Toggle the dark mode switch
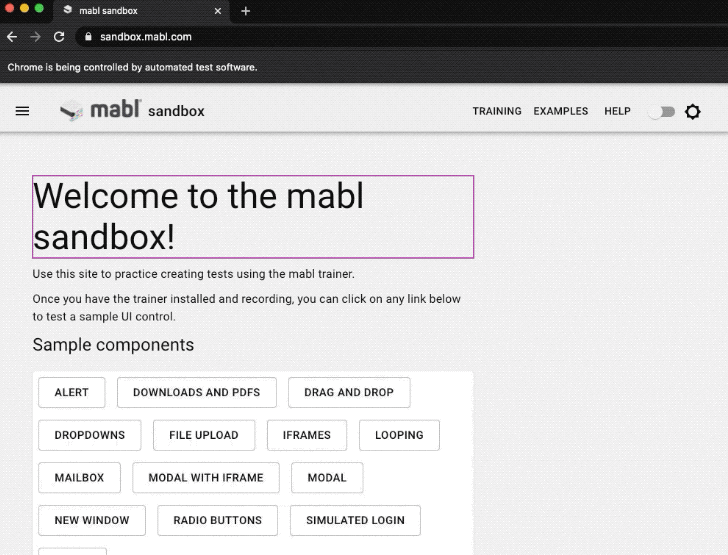The image size is (728, 555). click(662, 111)
